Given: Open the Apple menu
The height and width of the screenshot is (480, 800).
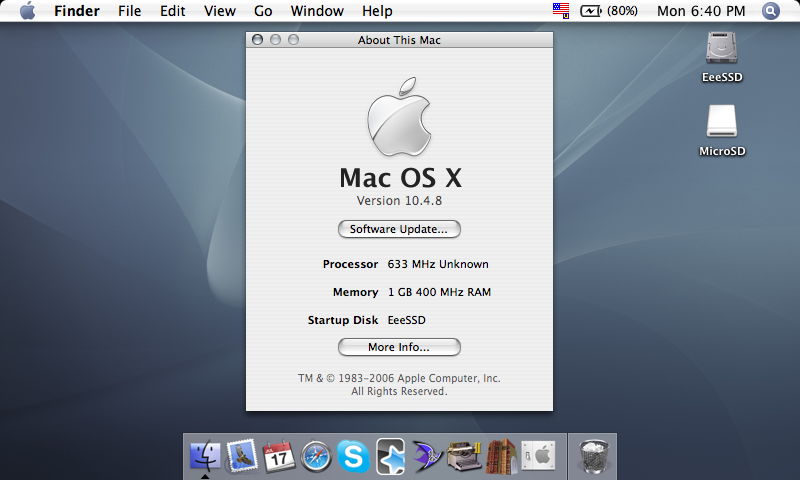Looking at the screenshot, I should coord(28,11).
